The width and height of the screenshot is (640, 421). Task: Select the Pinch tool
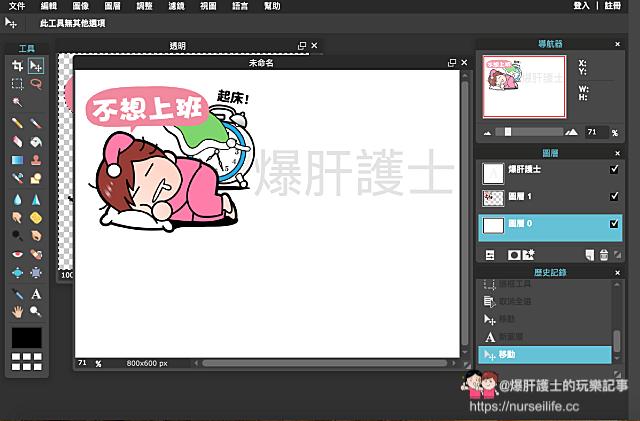(36, 272)
